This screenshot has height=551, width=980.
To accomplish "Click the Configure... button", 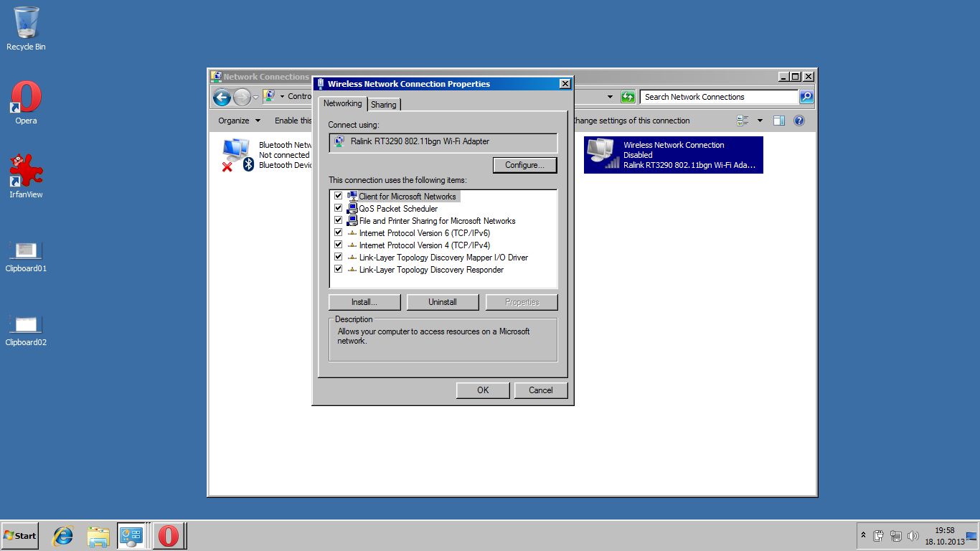I will (525, 165).
